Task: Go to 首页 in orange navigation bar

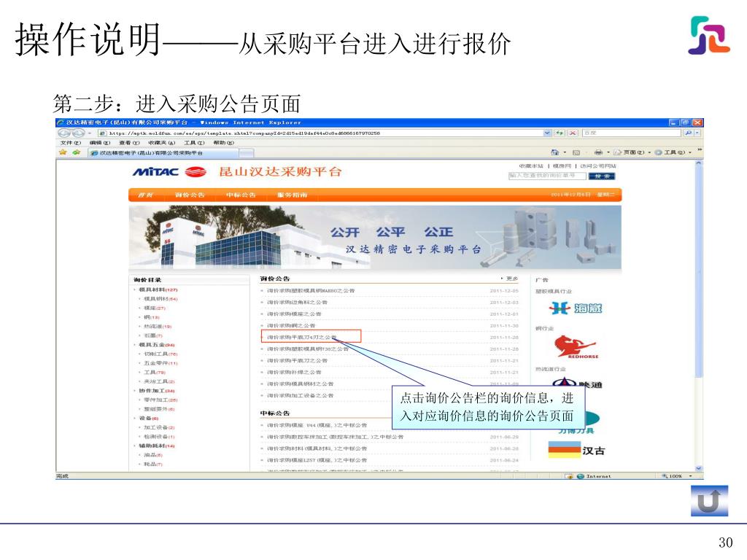Action: click(145, 195)
